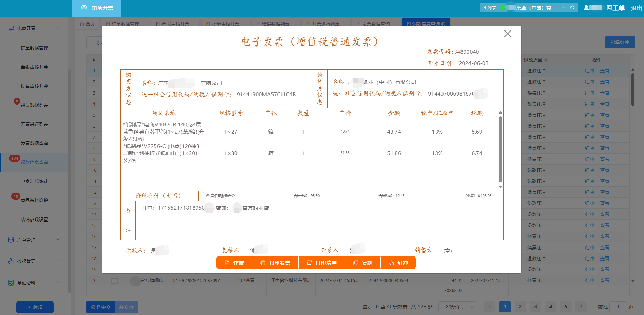This screenshot has width=644, height=315.
Task: Go to previous page with arrow
Action: 490,307
